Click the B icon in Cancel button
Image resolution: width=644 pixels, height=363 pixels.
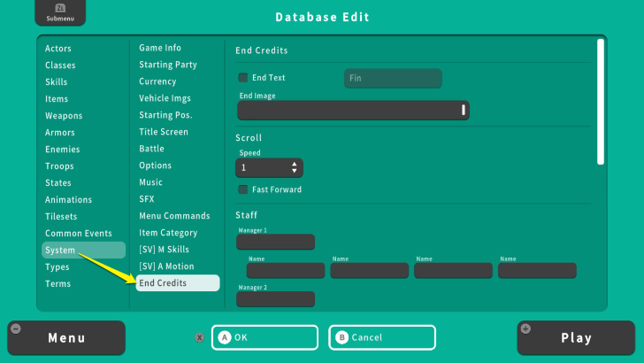click(x=341, y=337)
